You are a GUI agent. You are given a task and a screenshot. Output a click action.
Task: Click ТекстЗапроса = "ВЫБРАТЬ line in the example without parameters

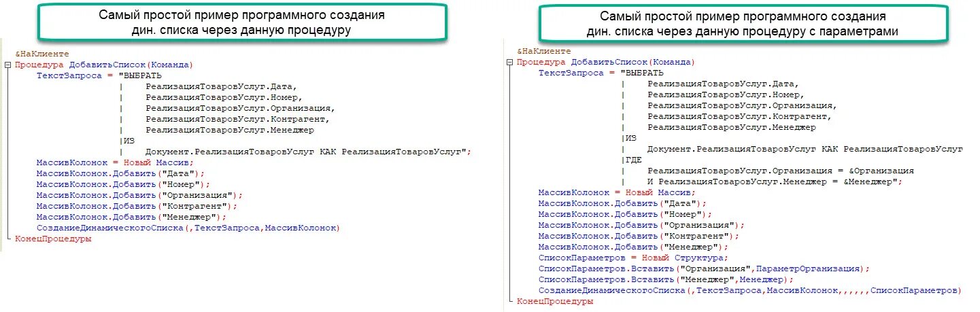[x=99, y=75]
